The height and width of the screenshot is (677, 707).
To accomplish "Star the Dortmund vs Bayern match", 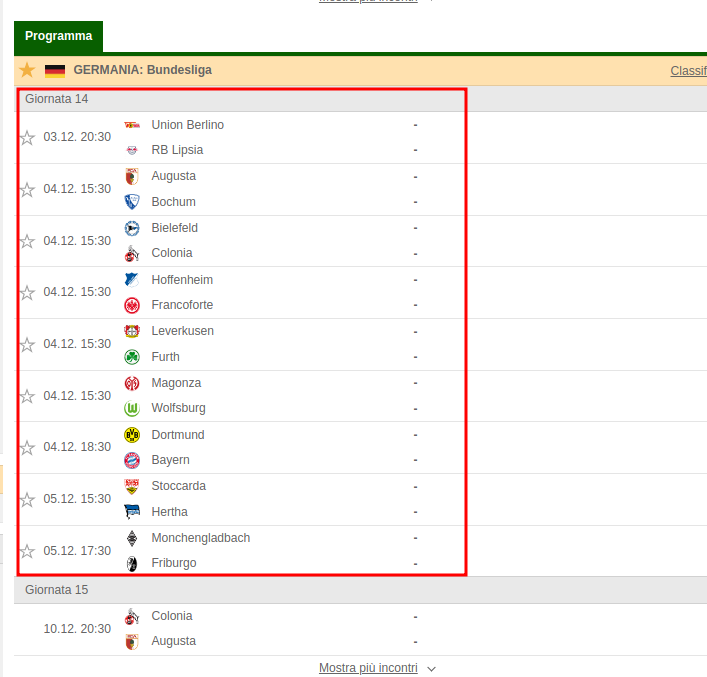I will [28, 448].
